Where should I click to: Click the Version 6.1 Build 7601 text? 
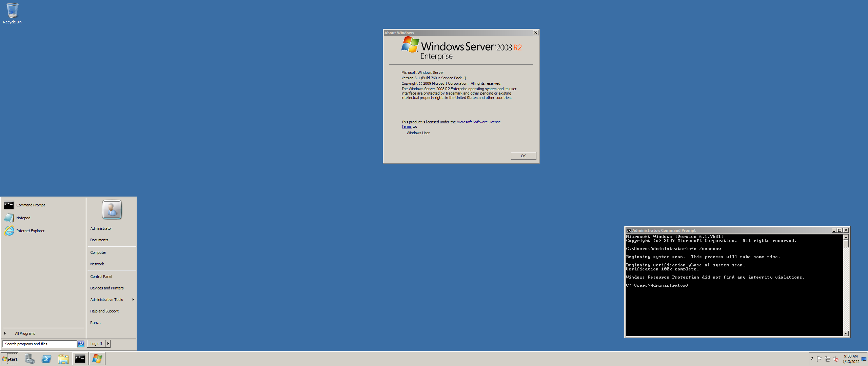(434, 78)
